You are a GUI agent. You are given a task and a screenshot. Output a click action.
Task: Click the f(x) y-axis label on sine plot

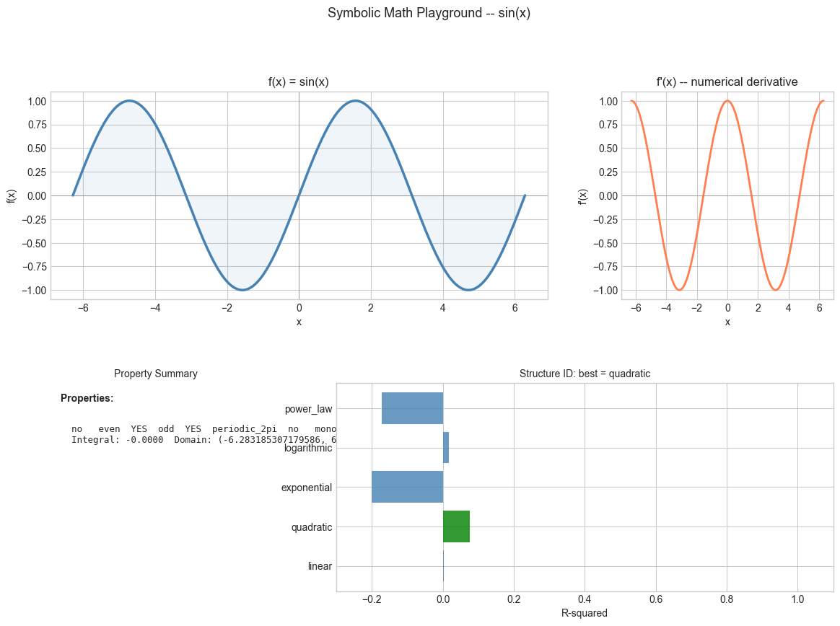[x=12, y=195]
